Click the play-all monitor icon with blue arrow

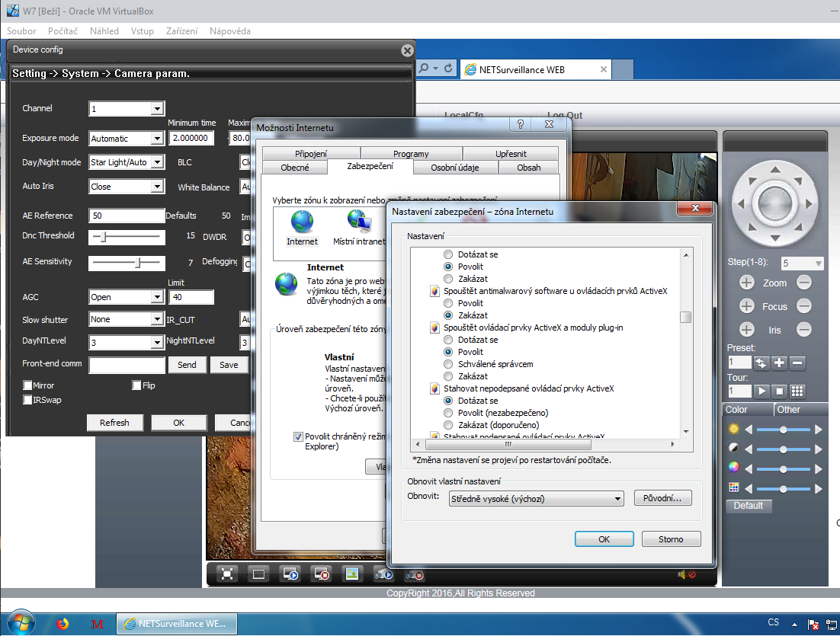pos(290,574)
